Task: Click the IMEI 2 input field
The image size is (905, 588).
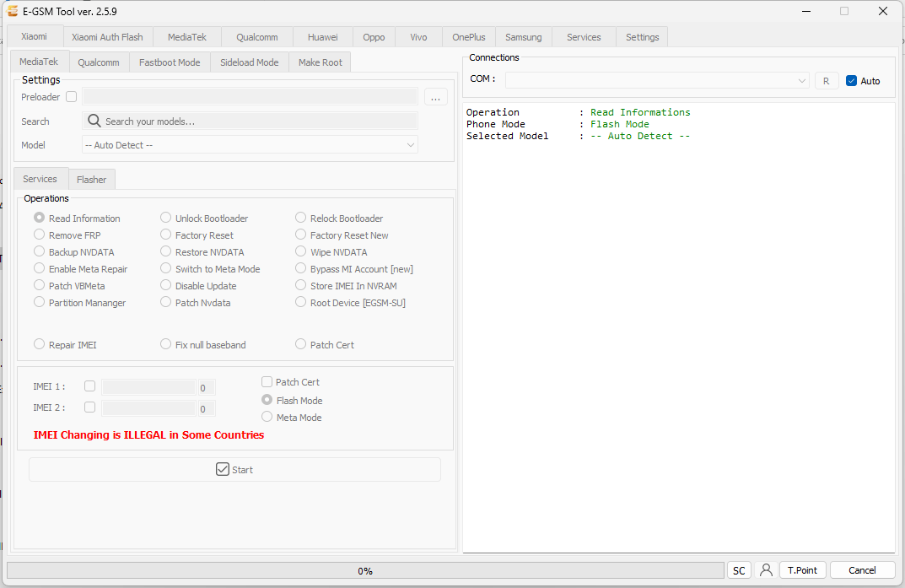Action: tap(148, 408)
